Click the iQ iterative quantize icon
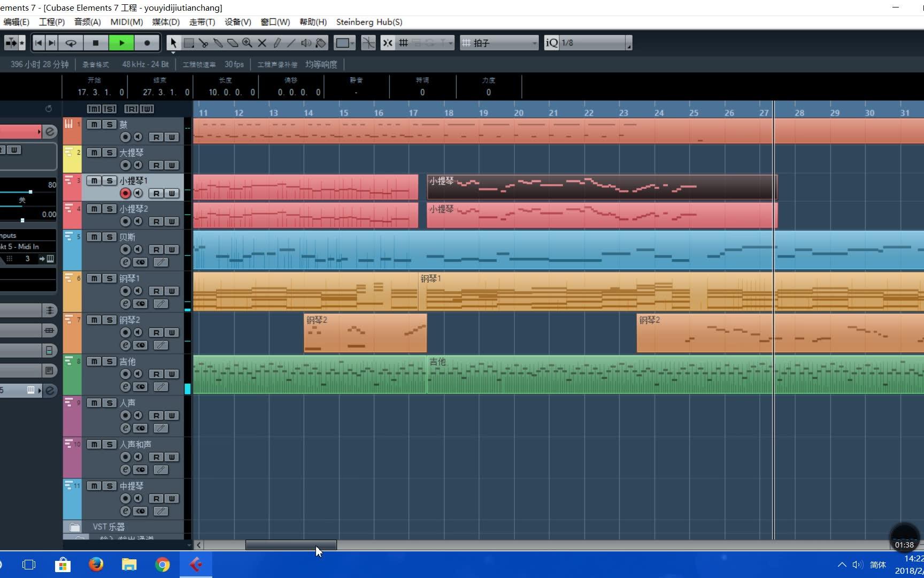The height and width of the screenshot is (578, 924). click(x=551, y=43)
